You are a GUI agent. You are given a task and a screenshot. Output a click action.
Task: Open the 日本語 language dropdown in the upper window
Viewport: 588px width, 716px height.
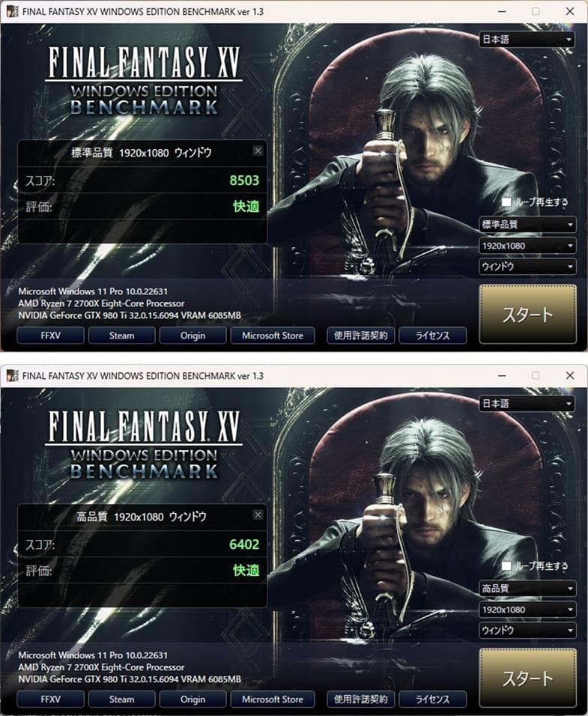(x=527, y=40)
